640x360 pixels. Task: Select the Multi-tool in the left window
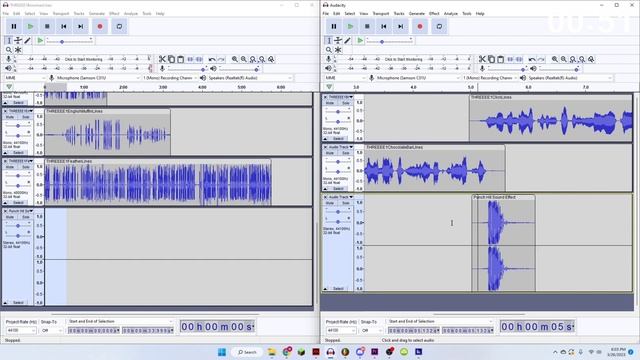pos(18,50)
